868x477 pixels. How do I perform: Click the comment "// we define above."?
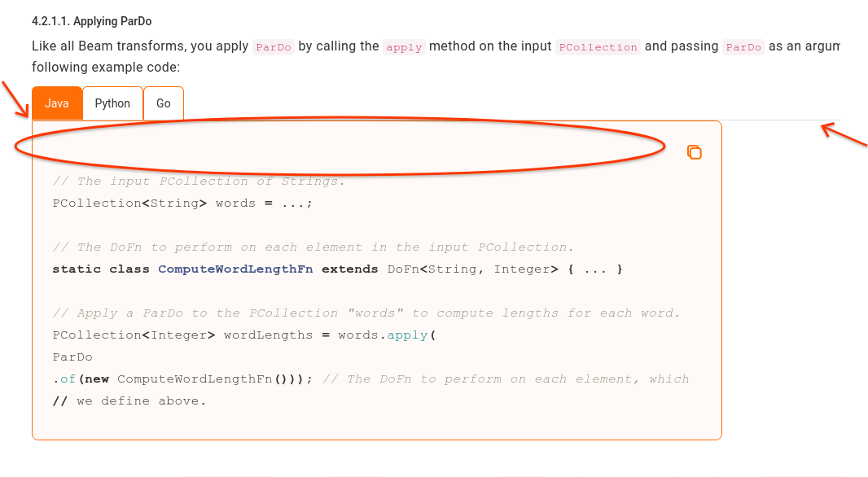point(129,401)
